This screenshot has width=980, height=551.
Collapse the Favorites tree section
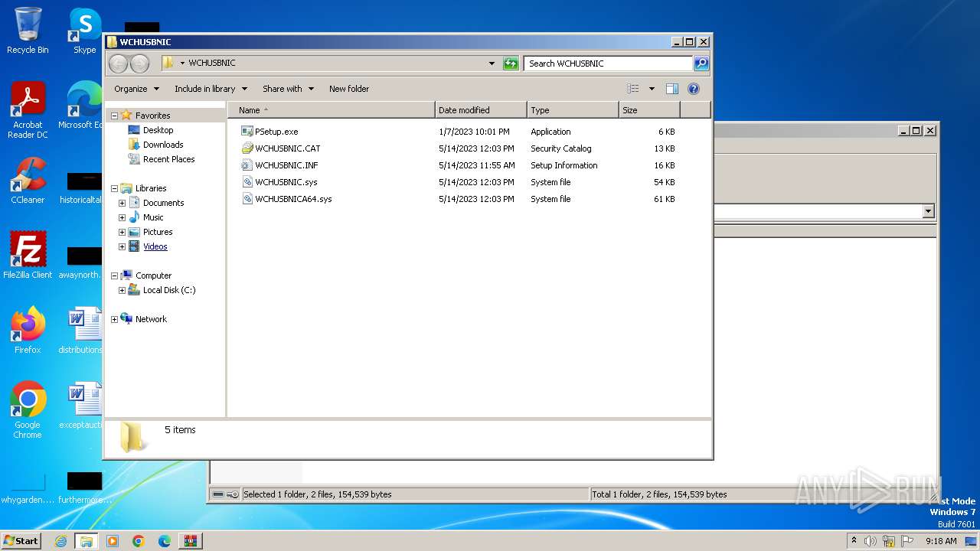115,116
